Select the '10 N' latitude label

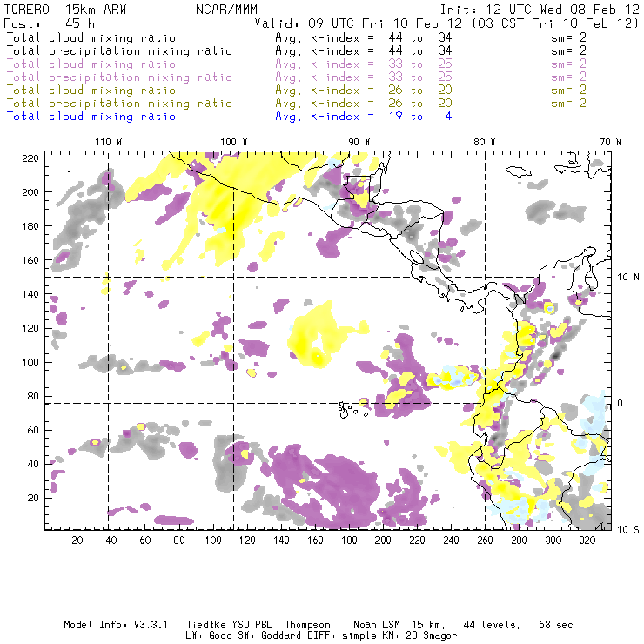628,278
